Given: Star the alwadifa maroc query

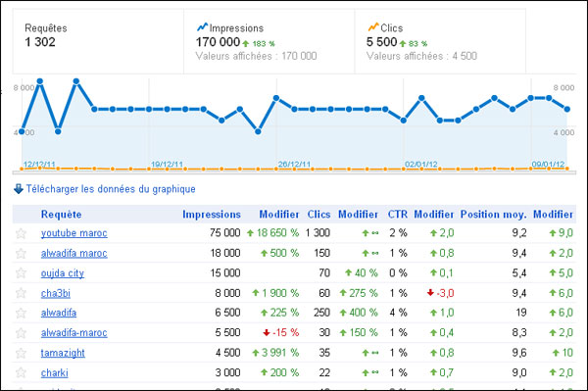Looking at the screenshot, I should tap(21, 254).
